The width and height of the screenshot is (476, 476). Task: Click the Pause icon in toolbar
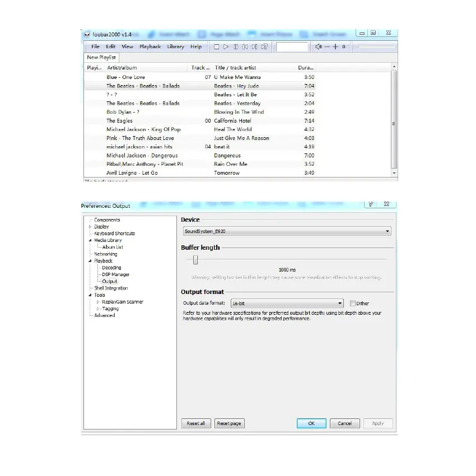point(236,46)
